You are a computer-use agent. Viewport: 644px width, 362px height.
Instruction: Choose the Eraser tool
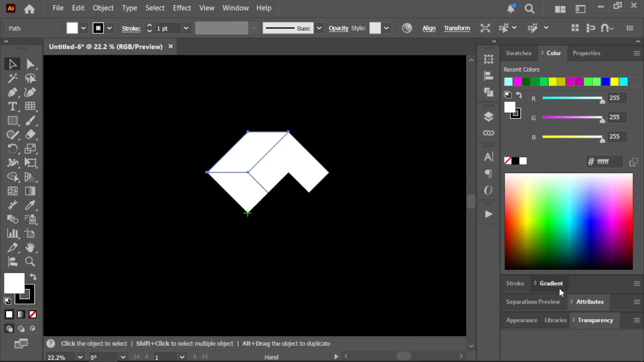30,135
